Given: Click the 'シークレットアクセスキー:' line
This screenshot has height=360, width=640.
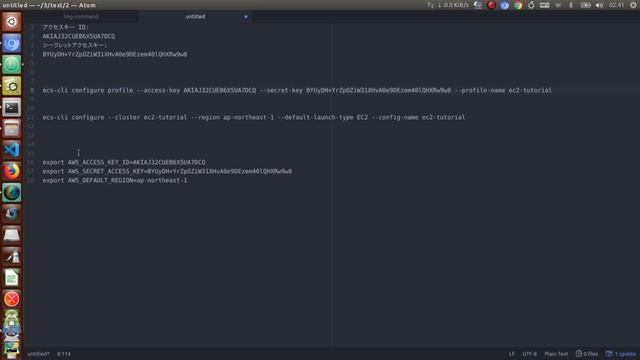Looking at the screenshot, I should [75, 45].
